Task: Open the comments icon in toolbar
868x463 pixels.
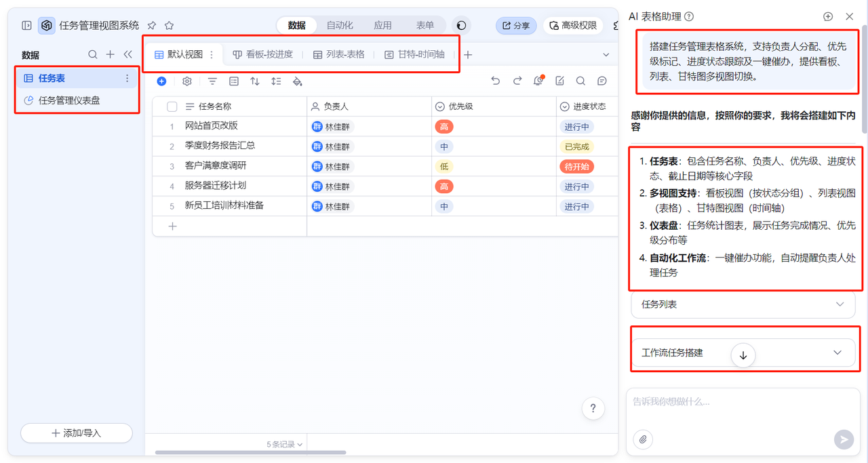Action: pos(602,81)
